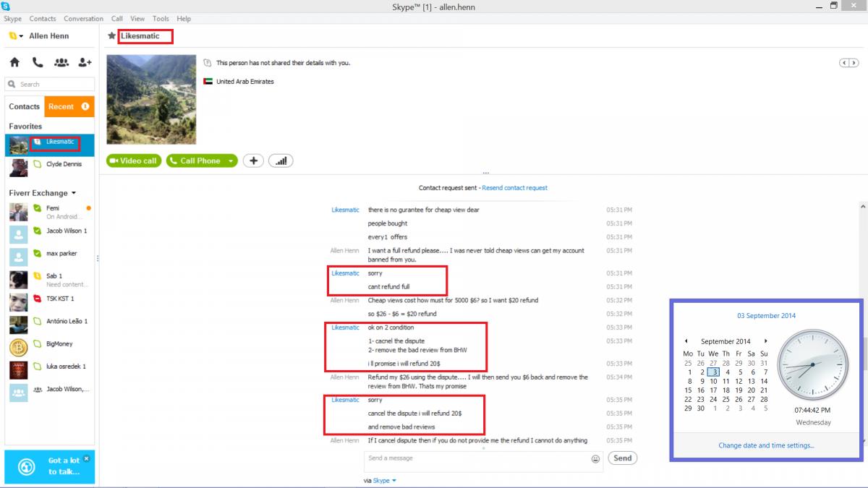The width and height of the screenshot is (868, 488).
Task: Open TSK KST 1 contact
Action: pos(50,302)
